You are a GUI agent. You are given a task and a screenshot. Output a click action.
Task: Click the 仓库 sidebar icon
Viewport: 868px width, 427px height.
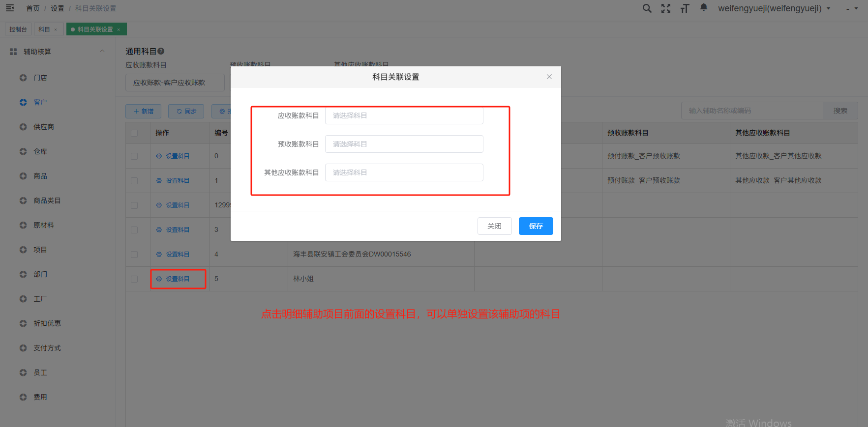point(23,151)
